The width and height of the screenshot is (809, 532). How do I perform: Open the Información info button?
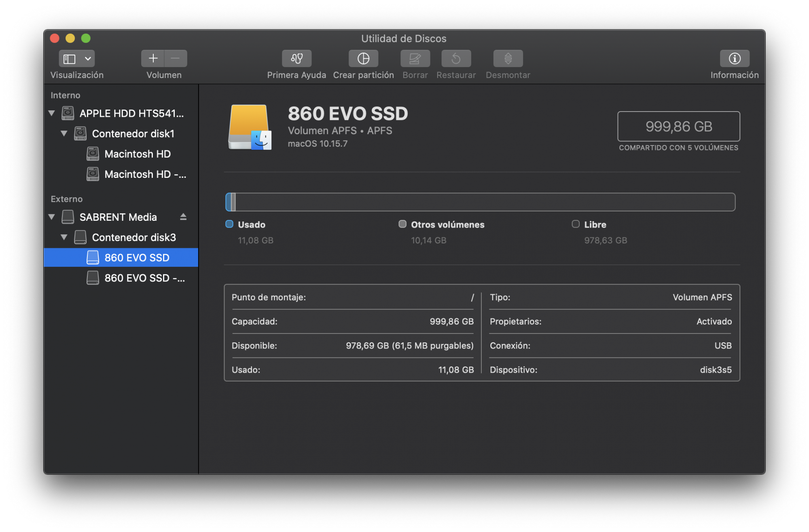(x=734, y=59)
